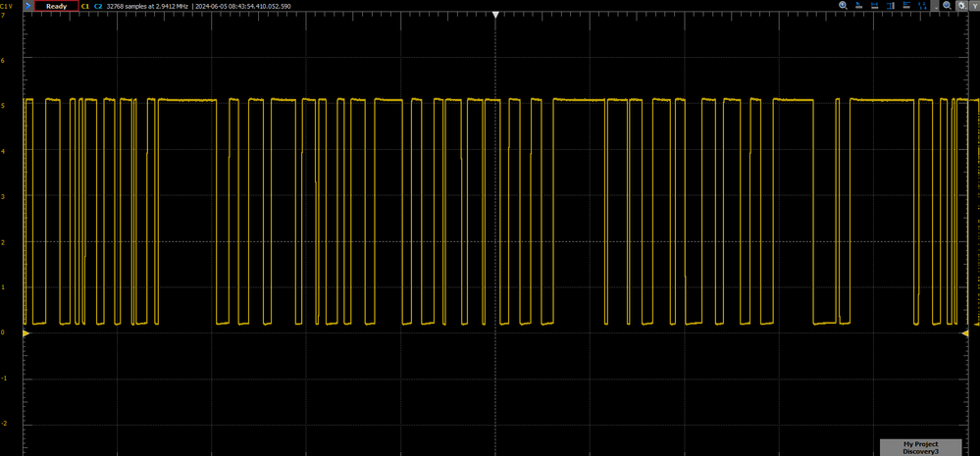Activate the vertical measurement tool icon
This screenshot has height=456, width=980.
click(890, 6)
